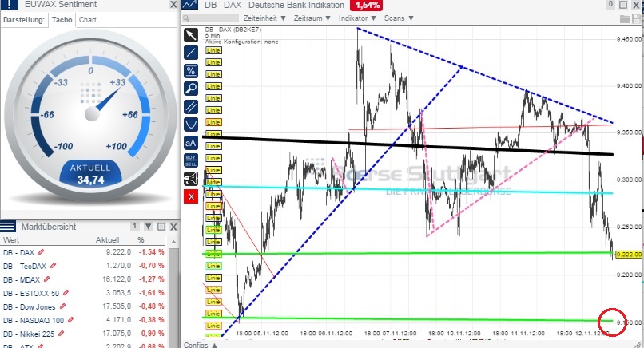Click the megaphone alert tool
Image resolution: width=644 pixels, height=348 pixels.
click(191, 179)
